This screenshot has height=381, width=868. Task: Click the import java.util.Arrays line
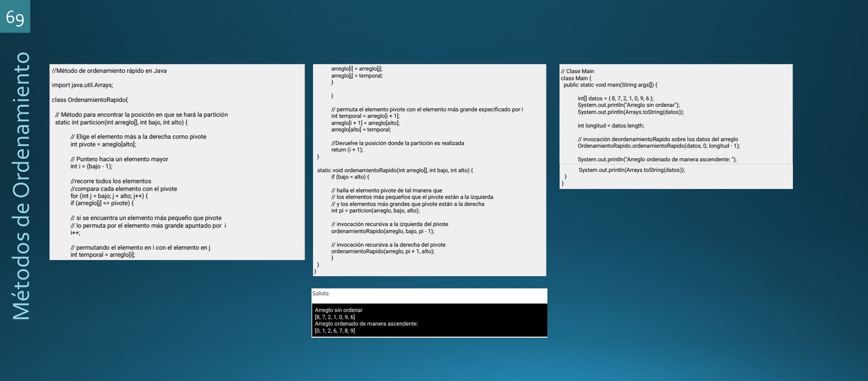click(x=82, y=85)
